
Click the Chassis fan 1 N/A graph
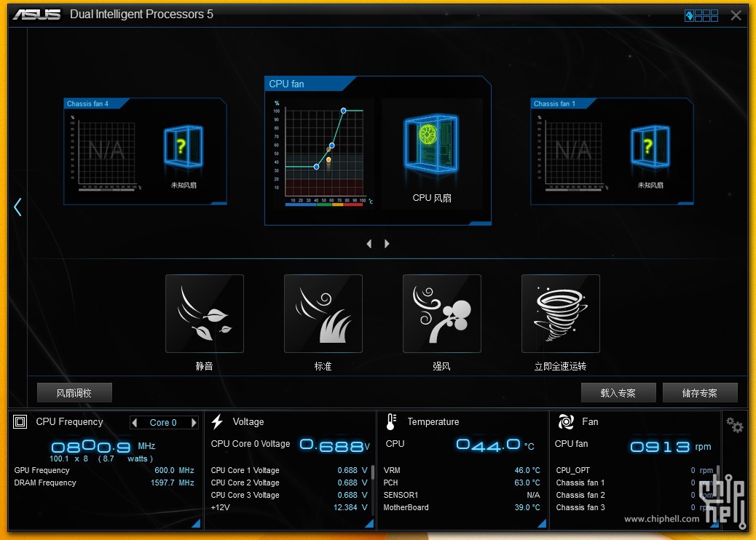(573, 153)
